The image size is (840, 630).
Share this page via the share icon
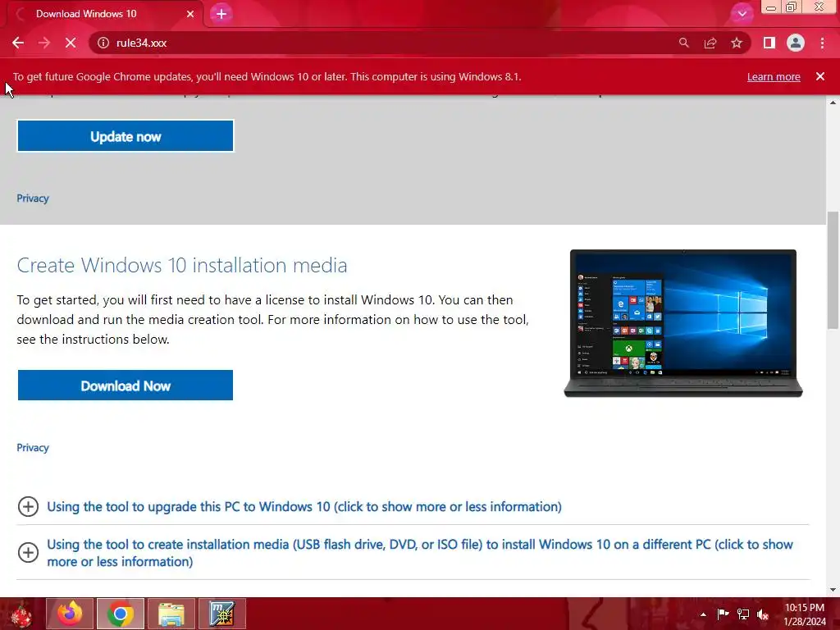click(710, 43)
